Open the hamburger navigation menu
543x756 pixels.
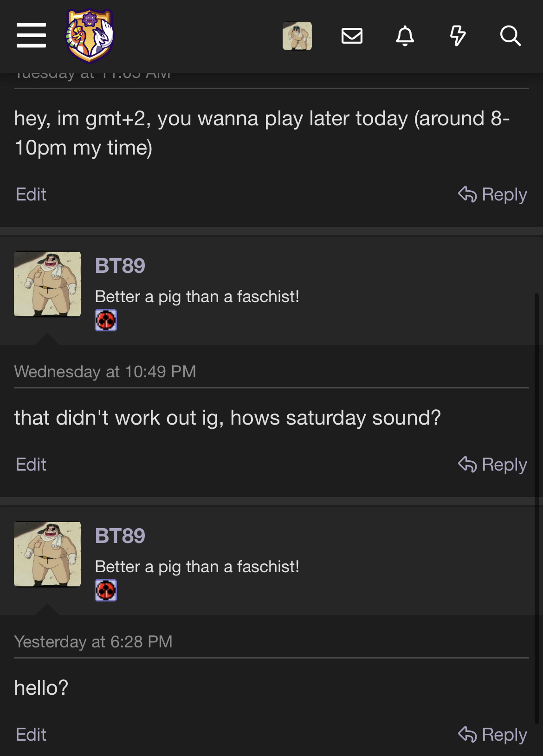point(31,35)
